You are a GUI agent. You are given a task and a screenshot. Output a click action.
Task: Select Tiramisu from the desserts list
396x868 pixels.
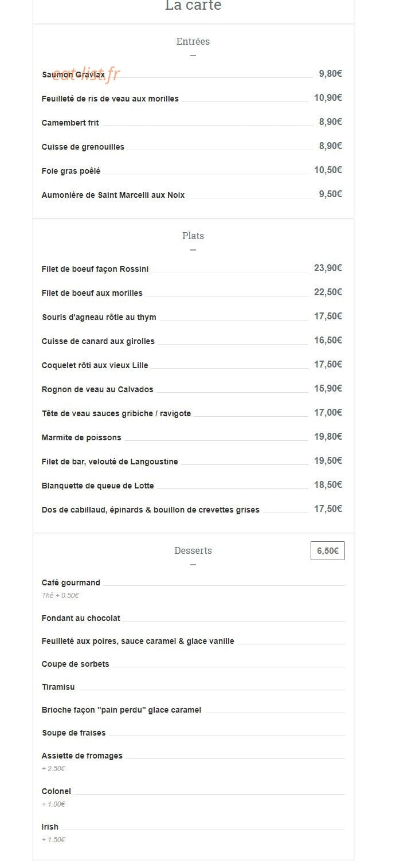(58, 687)
